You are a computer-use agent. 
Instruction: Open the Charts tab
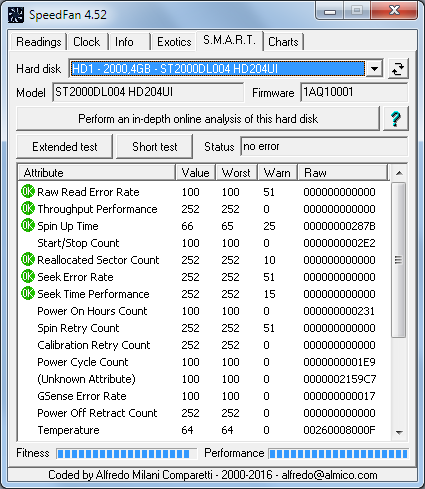pos(283,42)
